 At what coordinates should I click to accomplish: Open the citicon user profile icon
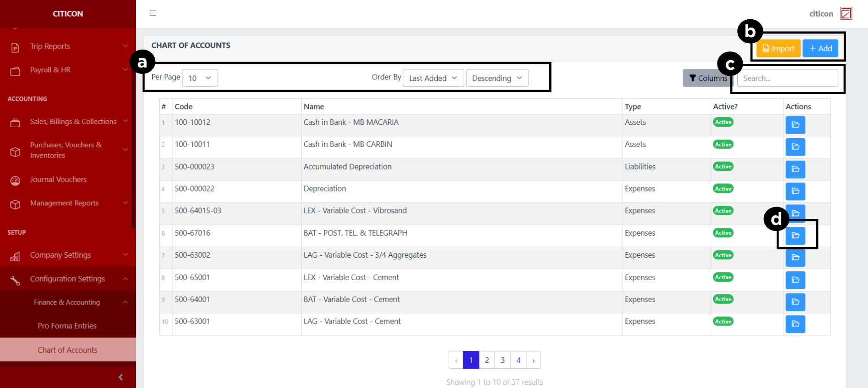pos(846,13)
